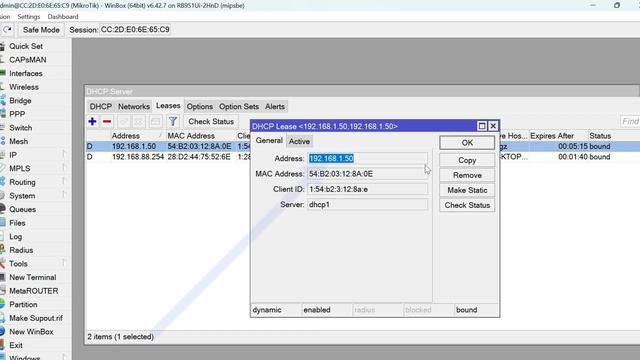Image resolution: width=640 pixels, height=360 pixels.
Task: Click the Copy button in lease dialog
Action: click(x=467, y=160)
